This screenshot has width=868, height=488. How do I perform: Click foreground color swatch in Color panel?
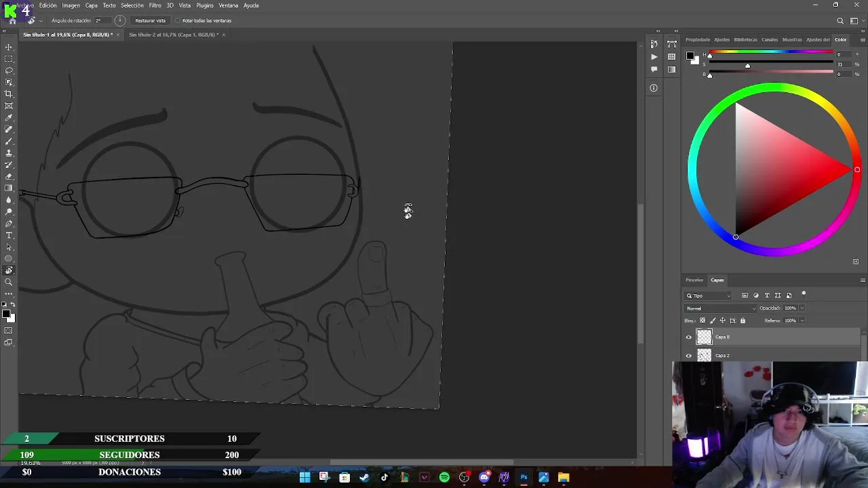tap(690, 56)
